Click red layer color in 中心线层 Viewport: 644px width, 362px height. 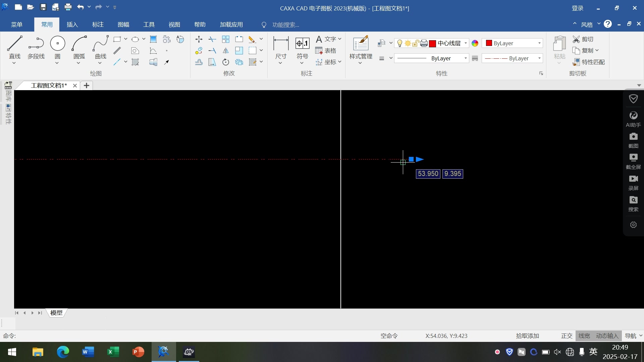[433, 43]
